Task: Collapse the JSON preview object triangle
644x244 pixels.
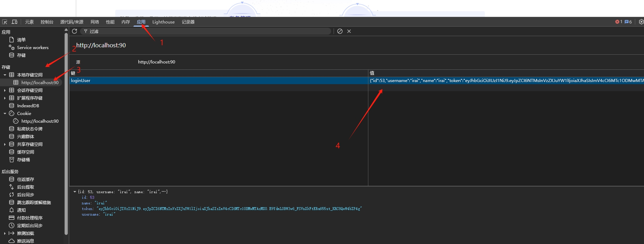Action: (75, 192)
